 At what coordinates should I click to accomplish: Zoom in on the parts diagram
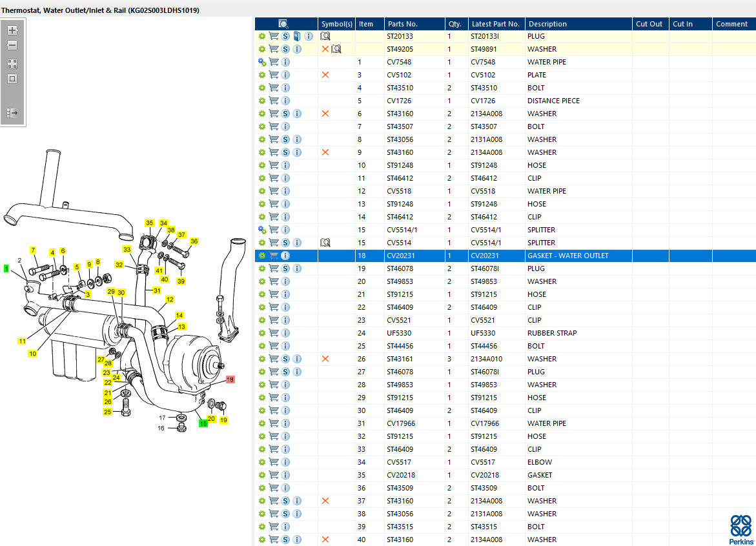[12, 30]
